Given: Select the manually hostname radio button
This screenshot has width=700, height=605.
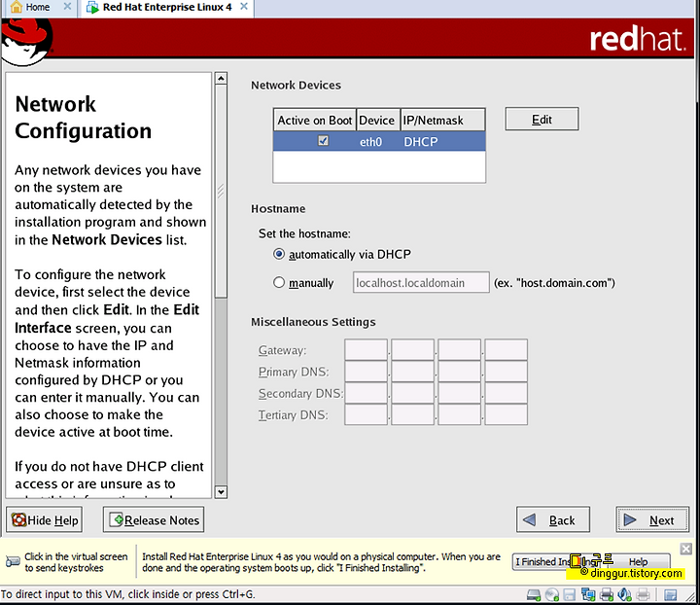Looking at the screenshot, I should click(279, 283).
